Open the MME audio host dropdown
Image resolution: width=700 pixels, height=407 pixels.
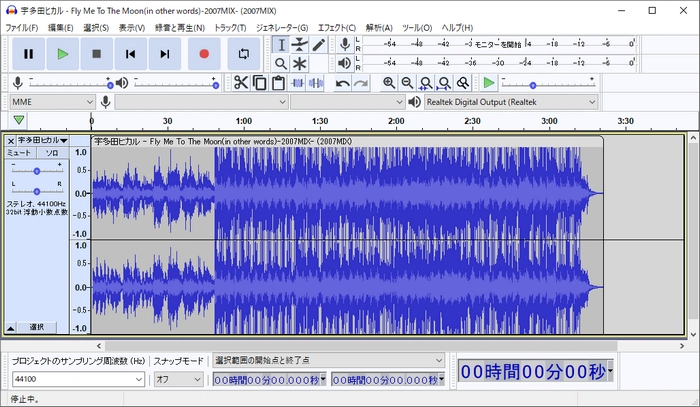pyautogui.click(x=51, y=102)
